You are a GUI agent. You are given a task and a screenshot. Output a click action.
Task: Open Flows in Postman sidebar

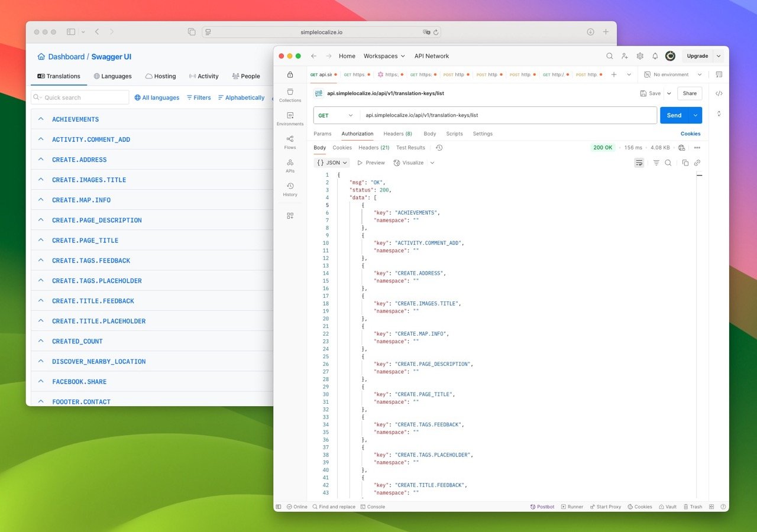(x=290, y=142)
